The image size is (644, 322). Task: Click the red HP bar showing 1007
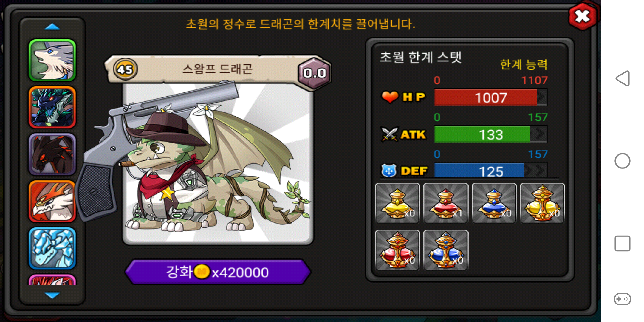pos(491,97)
